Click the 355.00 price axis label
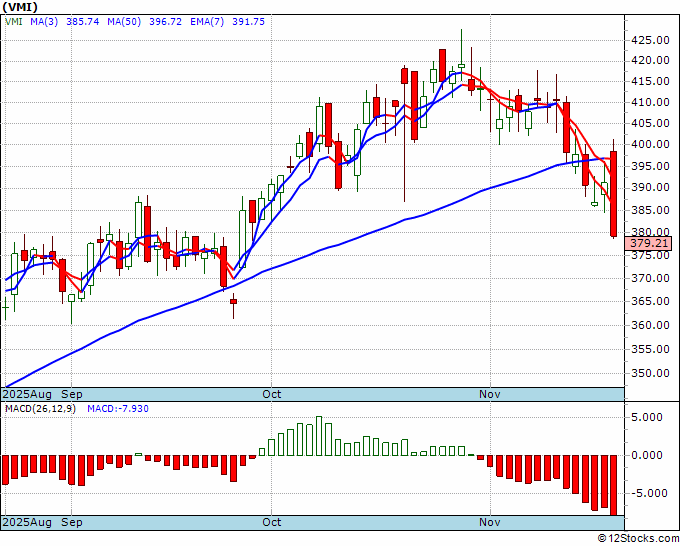Image resolution: width=680 pixels, height=546 pixels. tap(650, 349)
